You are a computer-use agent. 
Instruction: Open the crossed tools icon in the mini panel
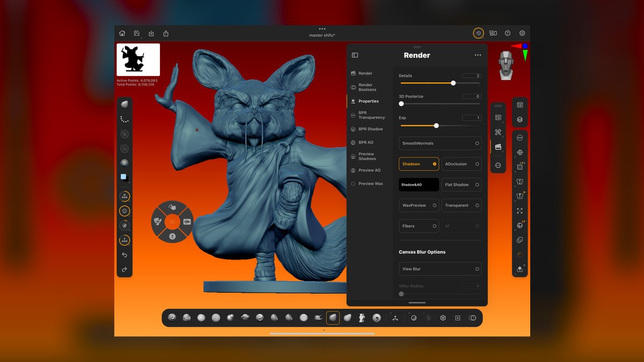click(x=498, y=132)
